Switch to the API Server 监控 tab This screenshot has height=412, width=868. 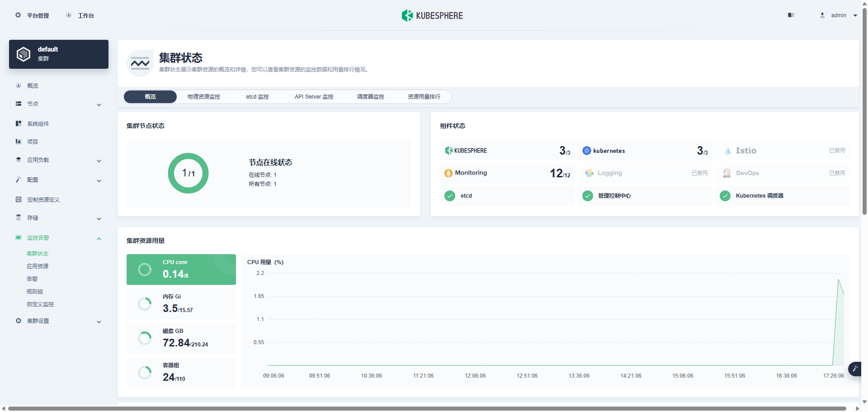point(313,96)
